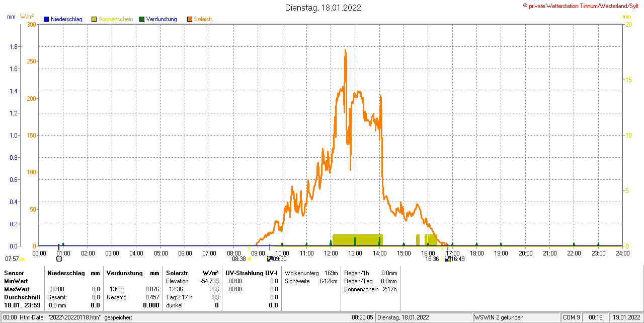Click the blue Niederschlag legend swatch
Screen dimensions: 644x323
pyautogui.click(x=46, y=19)
